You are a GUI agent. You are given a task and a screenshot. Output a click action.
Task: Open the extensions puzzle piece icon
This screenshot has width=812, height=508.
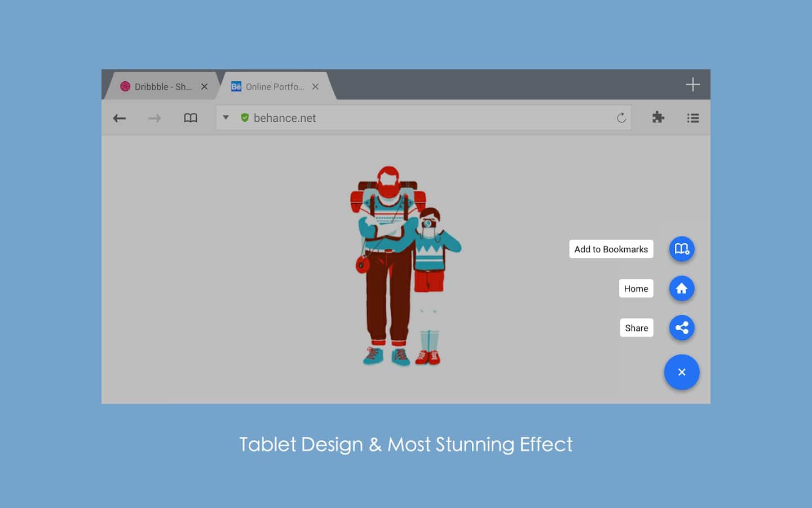(x=658, y=117)
